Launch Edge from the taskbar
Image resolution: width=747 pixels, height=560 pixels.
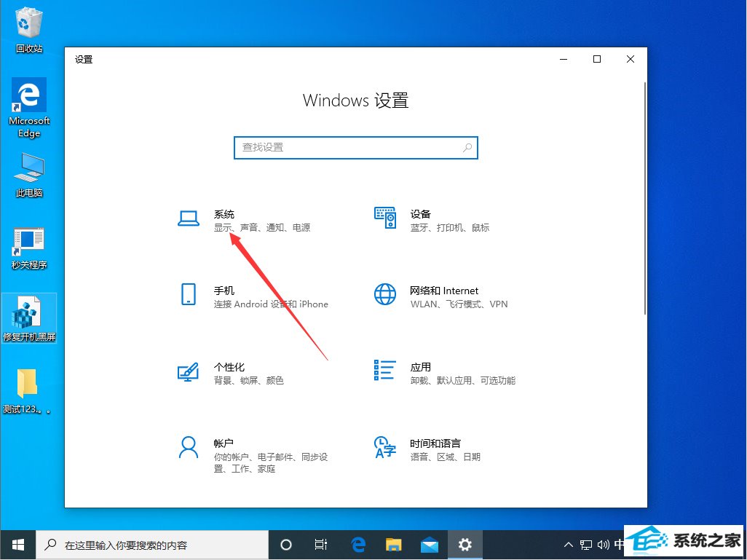(358, 545)
